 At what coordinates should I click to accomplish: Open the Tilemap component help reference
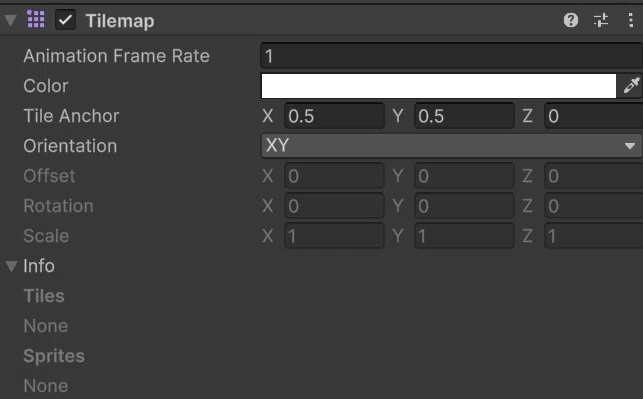coord(570,20)
